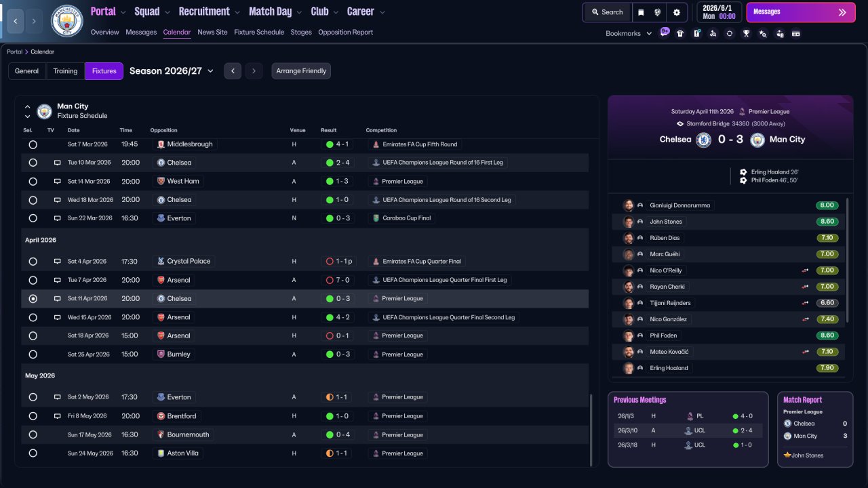Click the Manchester City club badge in header
868x488 pixels.
tap(67, 21)
